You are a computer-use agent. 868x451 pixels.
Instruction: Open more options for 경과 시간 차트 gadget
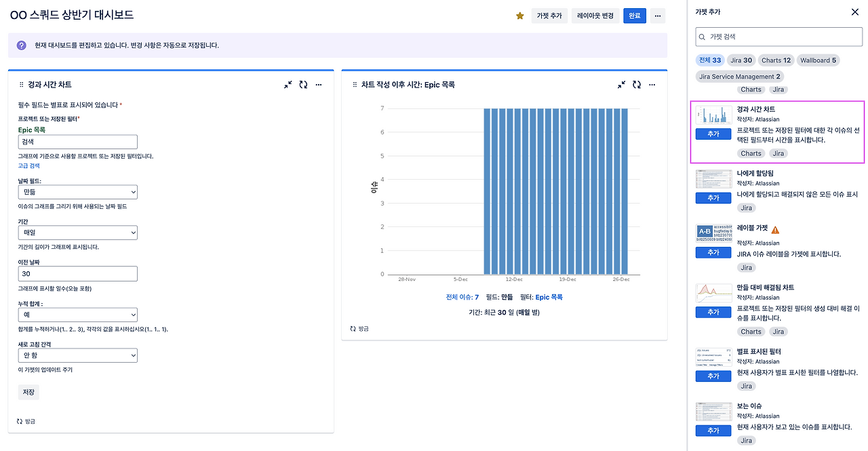[319, 85]
